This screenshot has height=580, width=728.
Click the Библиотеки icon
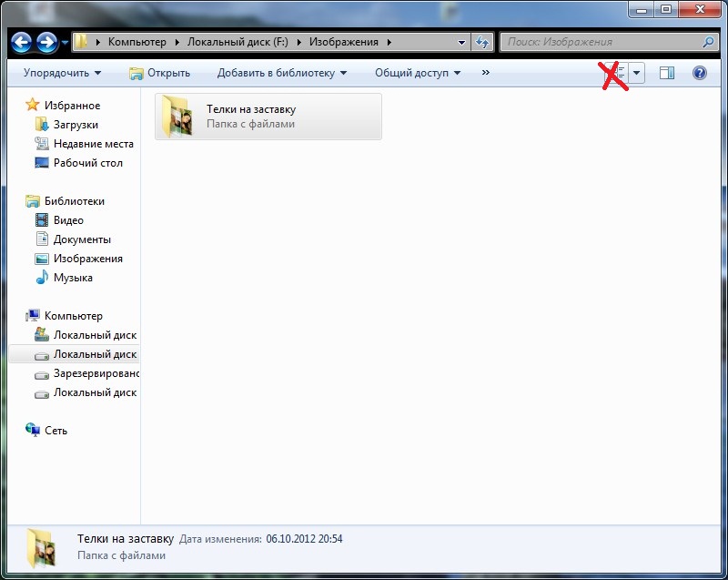click(33, 200)
